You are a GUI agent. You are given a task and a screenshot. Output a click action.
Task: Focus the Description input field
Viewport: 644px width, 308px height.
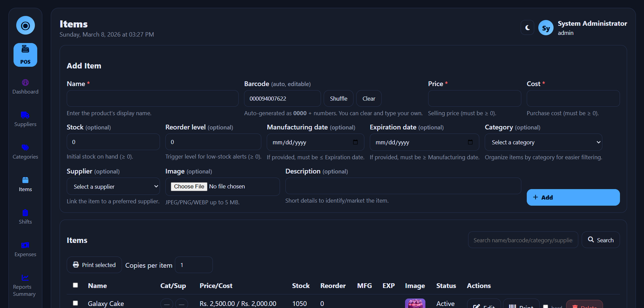(403, 186)
